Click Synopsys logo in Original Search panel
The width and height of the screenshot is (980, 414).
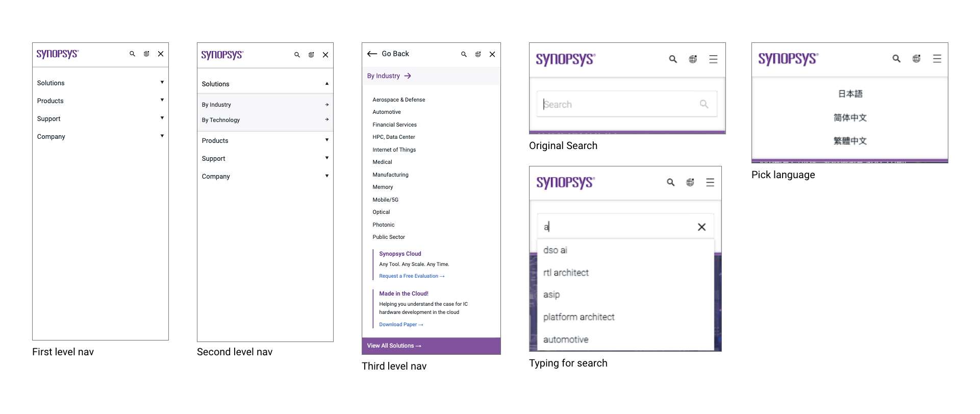(565, 59)
